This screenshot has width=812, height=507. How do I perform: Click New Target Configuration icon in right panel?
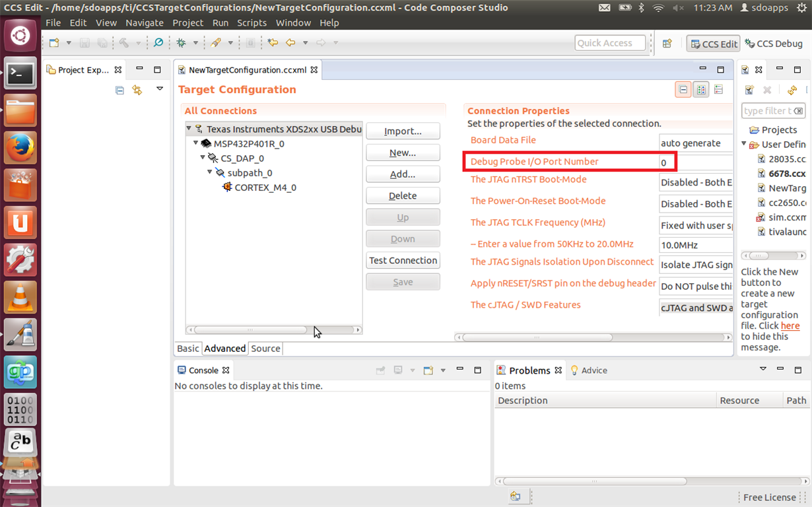749,90
